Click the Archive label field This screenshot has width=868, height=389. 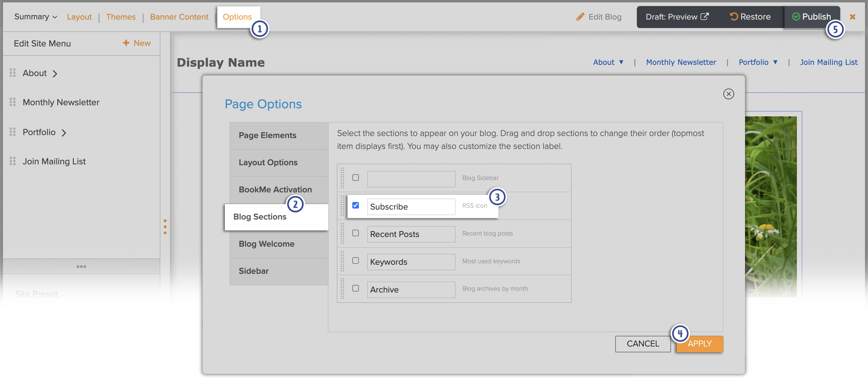click(x=411, y=289)
